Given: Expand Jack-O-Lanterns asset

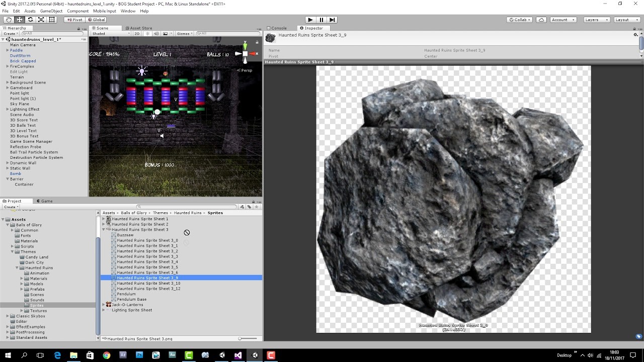Looking at the screenshot, I should (x=104, y=305).
